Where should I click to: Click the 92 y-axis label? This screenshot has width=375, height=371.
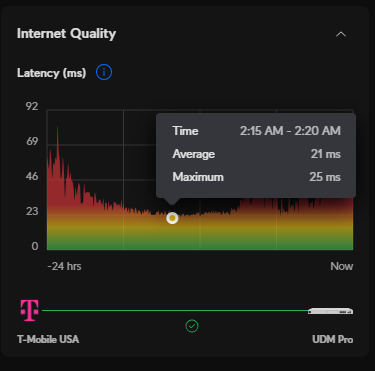pyautogui.click(x=32, y=106)
